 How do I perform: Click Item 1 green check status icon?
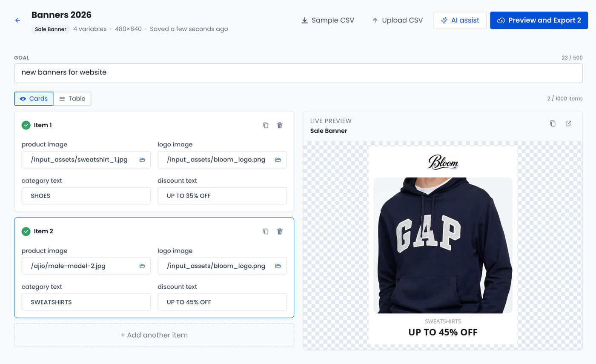pyautogui.click(x=26, y=125)
